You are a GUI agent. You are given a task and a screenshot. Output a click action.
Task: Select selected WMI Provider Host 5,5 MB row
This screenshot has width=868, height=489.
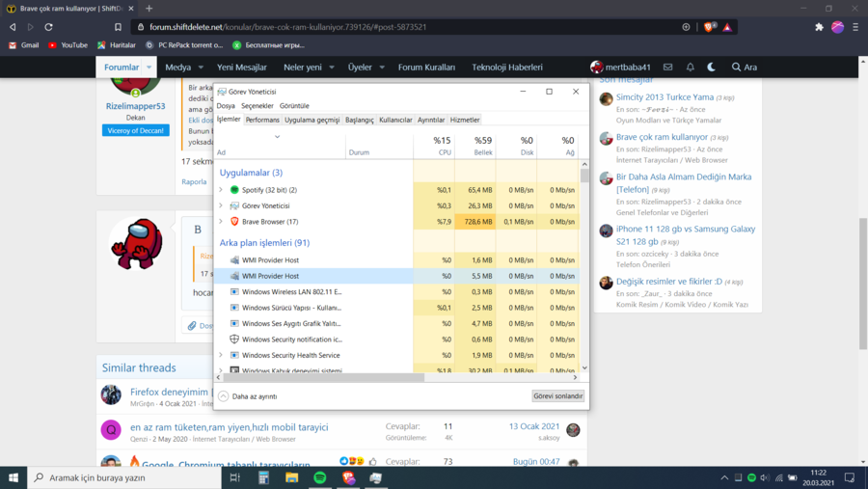tap(396, 276)
